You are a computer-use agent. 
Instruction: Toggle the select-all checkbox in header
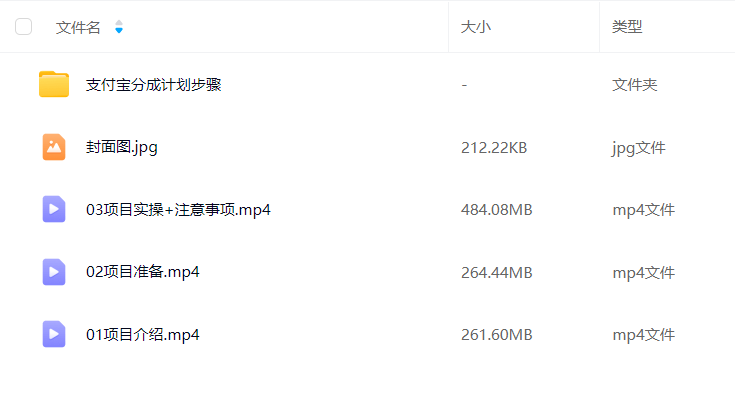[x=23, y=27]
